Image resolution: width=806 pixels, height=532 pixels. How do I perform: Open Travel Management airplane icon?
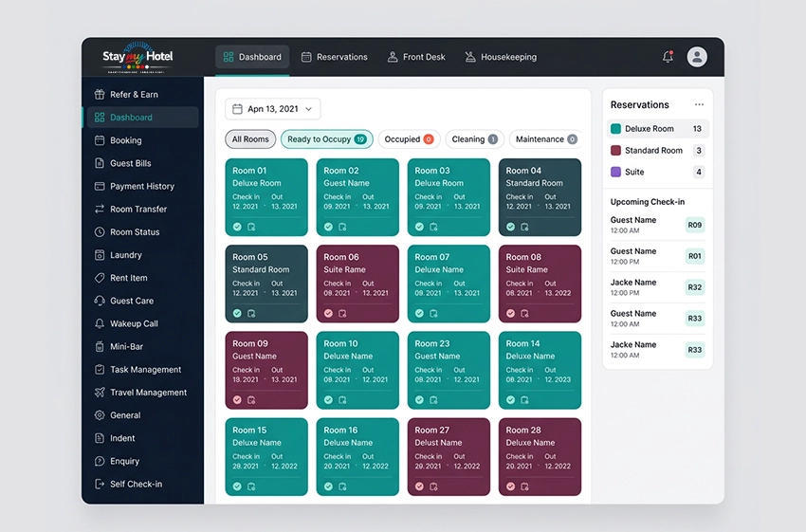tap(100, 393)
